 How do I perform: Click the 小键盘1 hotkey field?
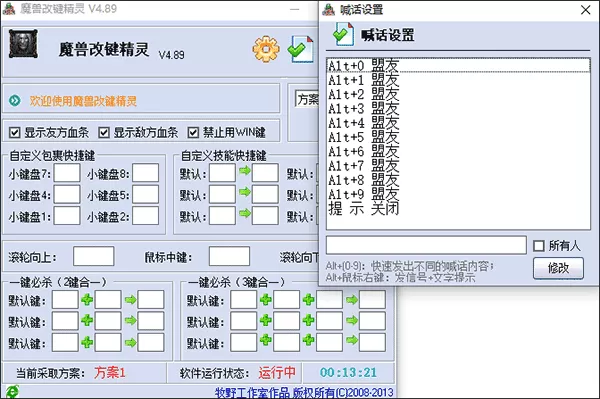(67, 216)
